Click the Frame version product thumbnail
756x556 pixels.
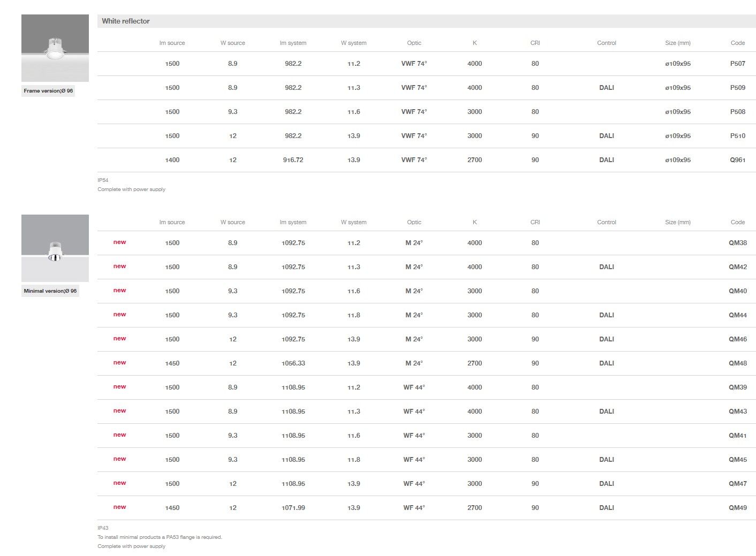(55, 48)
